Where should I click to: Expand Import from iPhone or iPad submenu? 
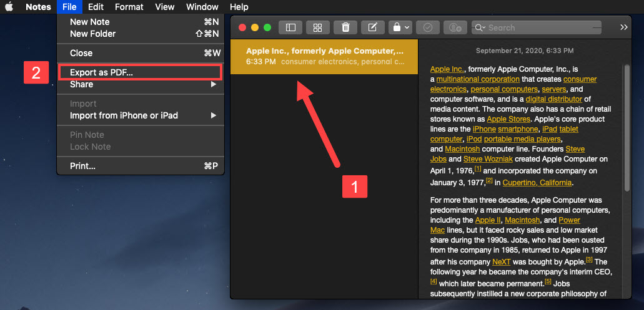coord(141,115)
